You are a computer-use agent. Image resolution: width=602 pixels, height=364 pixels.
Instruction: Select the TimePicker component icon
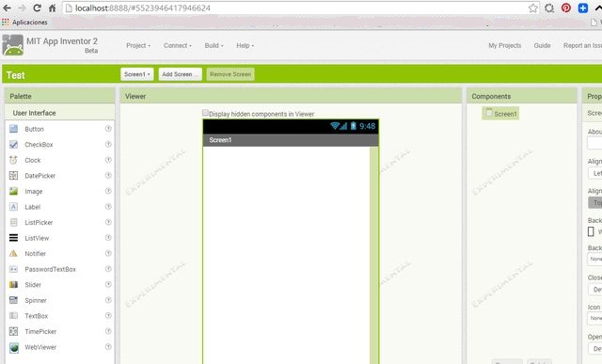click(13, 331)
